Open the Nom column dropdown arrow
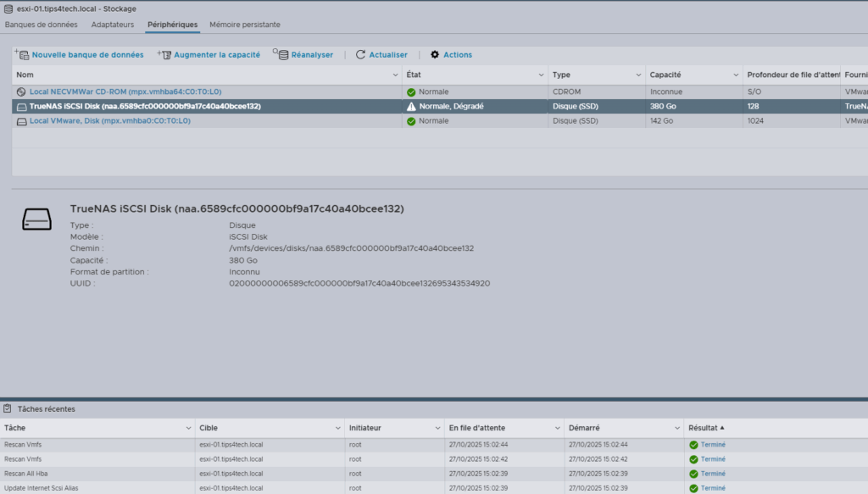This screenshot has width=868, height=494. tap(394, 75)
